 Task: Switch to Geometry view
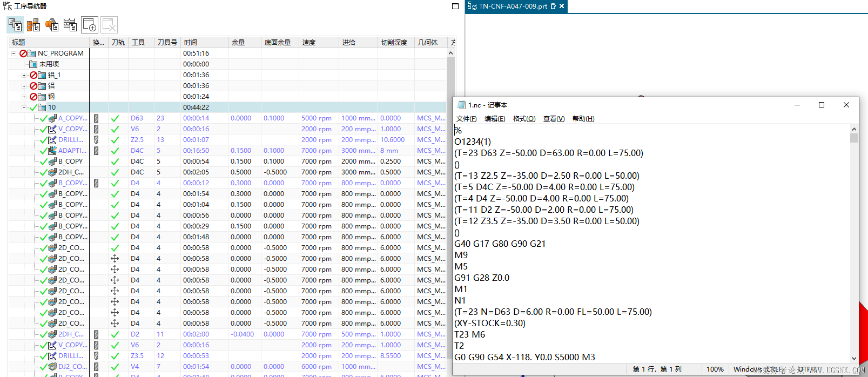click(x=52, y=25)
